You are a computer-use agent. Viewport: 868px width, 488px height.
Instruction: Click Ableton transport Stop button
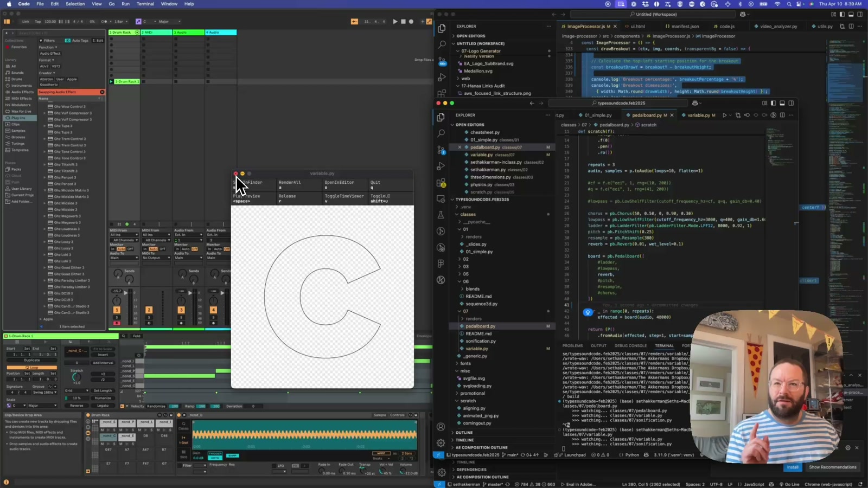click(403, 22)
